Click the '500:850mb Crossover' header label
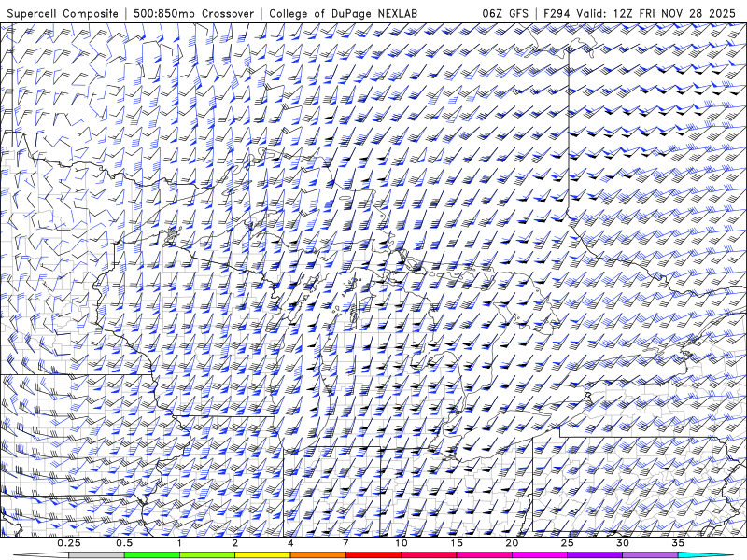 pos(194,14)
